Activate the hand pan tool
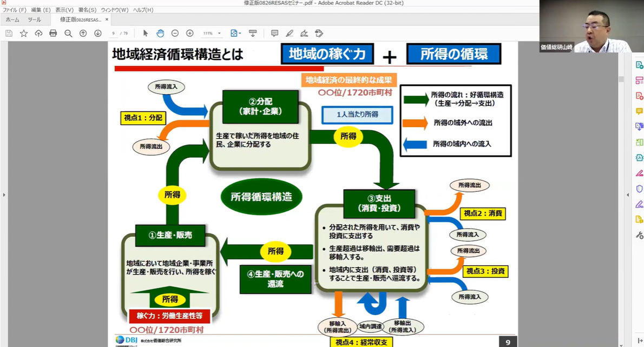 (160, 33)
